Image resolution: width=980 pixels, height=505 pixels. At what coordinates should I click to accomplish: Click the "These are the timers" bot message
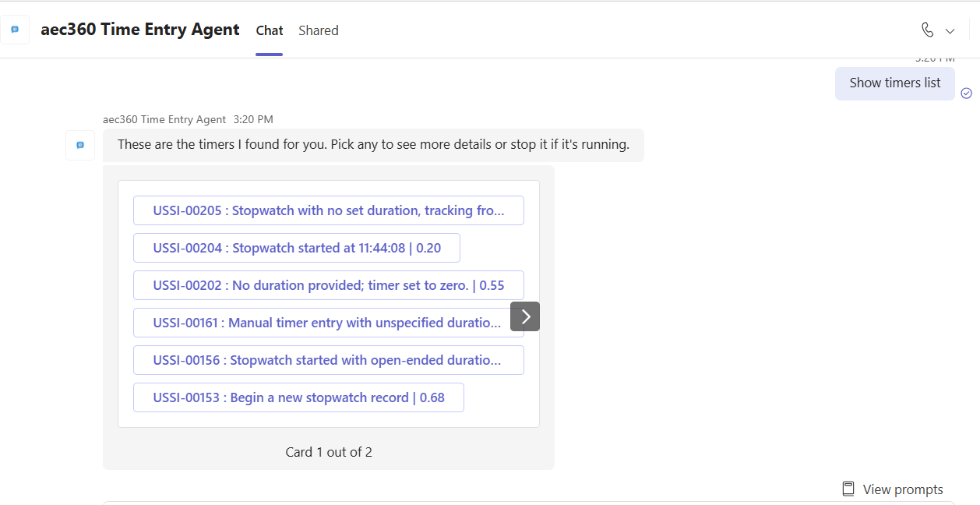pos(373,145)
